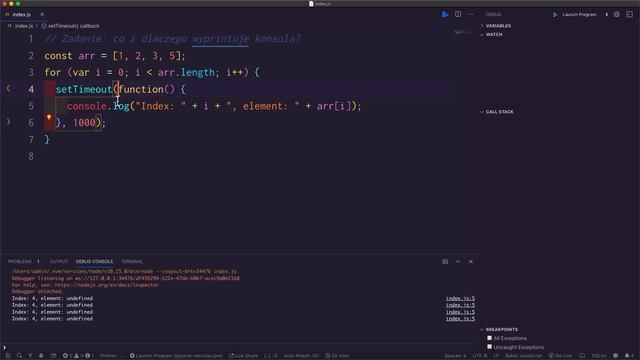Toggle the breakpoint on line 6
Viewport: 640px width, 360px height.
pyautogui.click(x=9, y=122)
